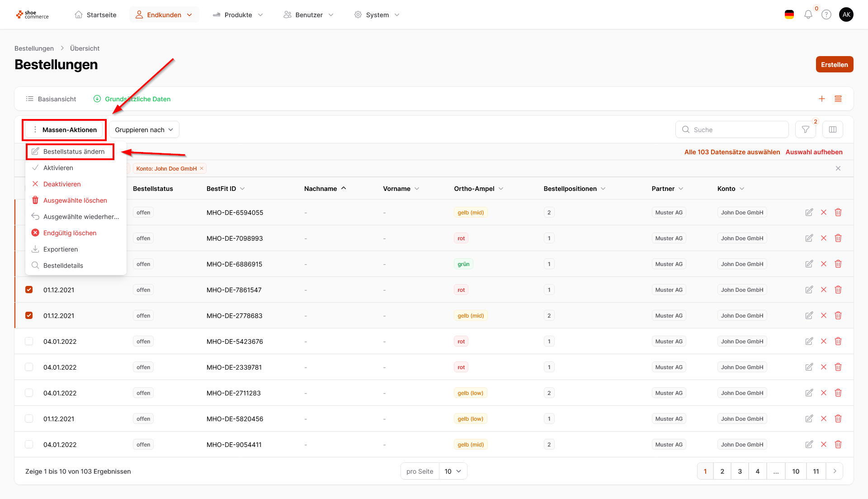Uncheck the row for MHO-DE-2778683
The image size is (868, 499).
pyautogui.click(x=29, y=316)
